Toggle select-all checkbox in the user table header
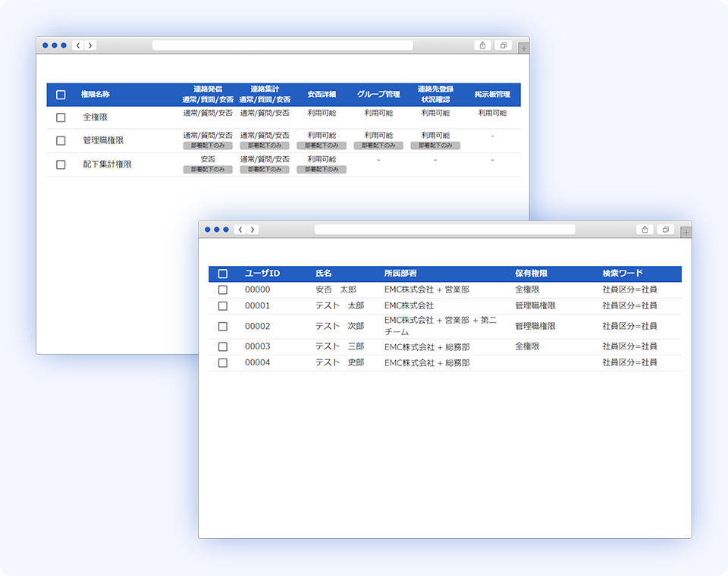 tap(223, 274)
